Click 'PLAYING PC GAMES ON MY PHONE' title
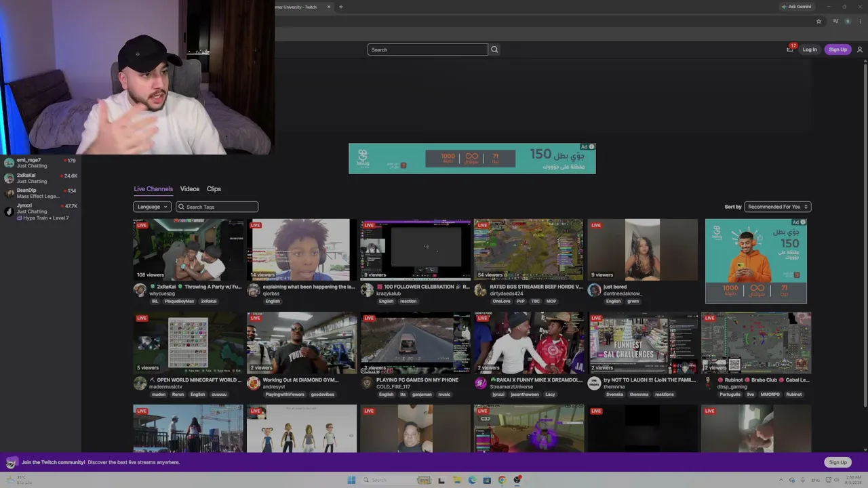 click(x=417, y=380)
